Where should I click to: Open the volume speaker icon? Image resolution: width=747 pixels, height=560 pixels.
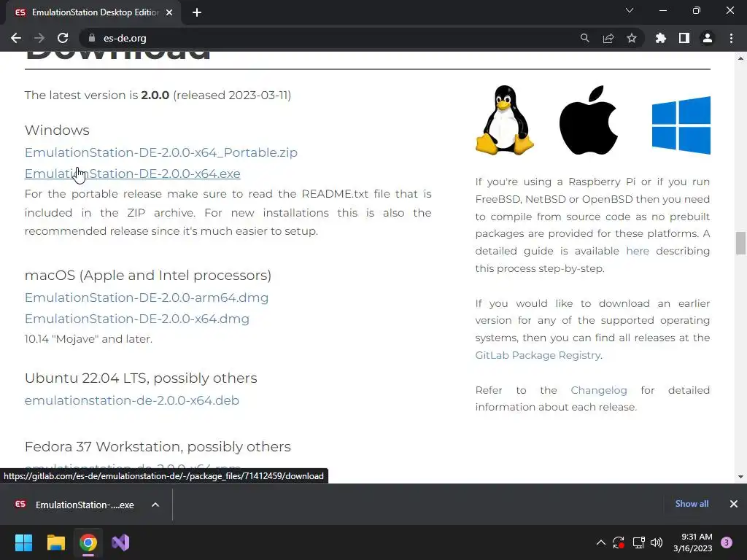(x=657, y=542)
